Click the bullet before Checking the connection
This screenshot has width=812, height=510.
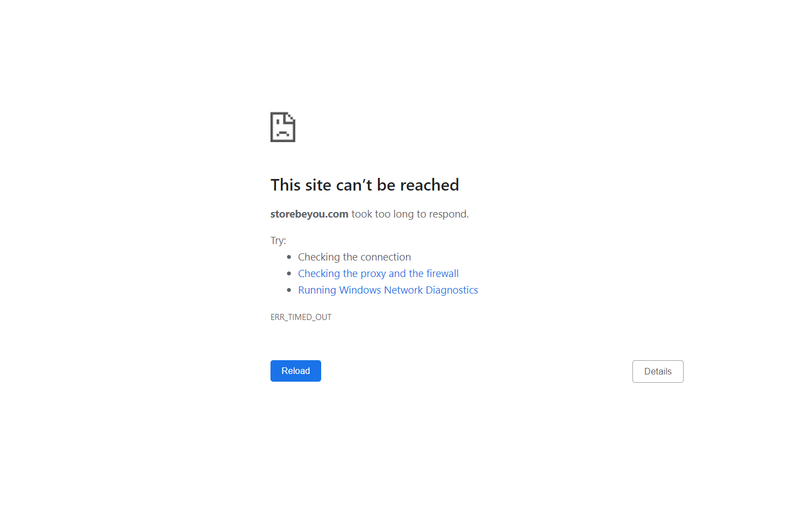coord(289,257)
